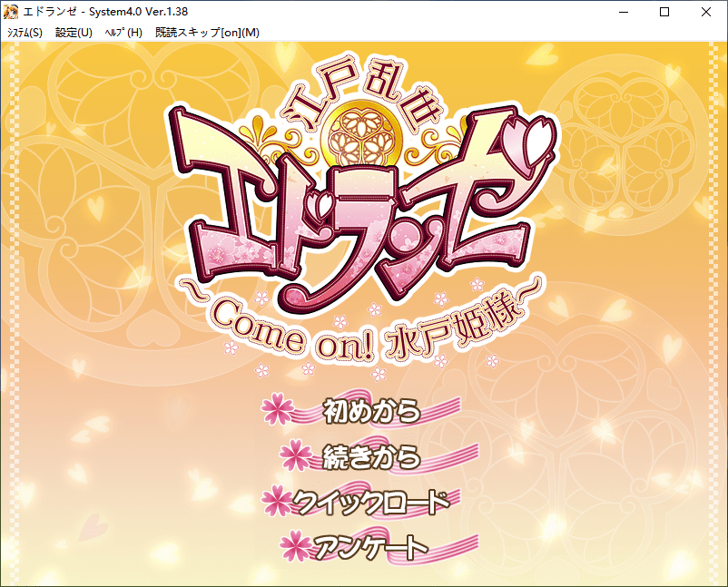Click the pink flower beside アンケート

click(x=295, y=544)
